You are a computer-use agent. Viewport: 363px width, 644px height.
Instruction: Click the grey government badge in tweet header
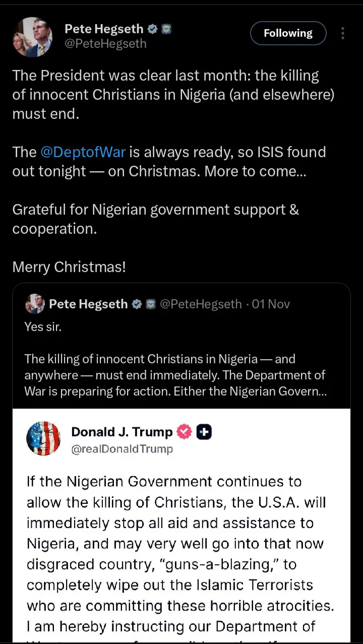click(x=166, y=29)
